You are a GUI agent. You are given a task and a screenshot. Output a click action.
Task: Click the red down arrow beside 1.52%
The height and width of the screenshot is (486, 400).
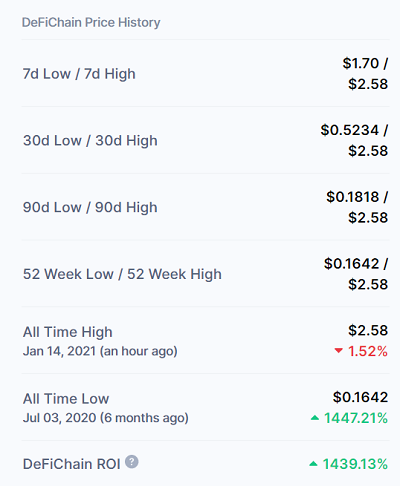click(x=339, y=350)
